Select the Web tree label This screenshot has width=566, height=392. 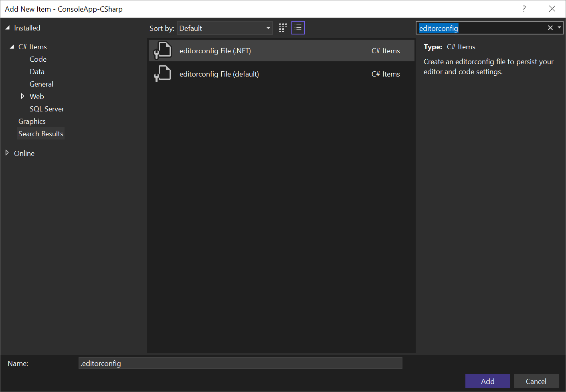pyautogui.click(x=37, y=97)
